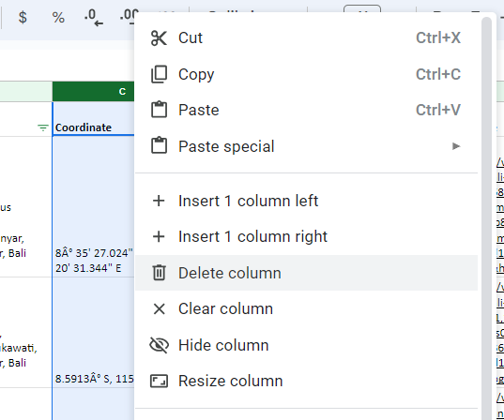Click the Copy pages icon
Image resolution: width=504 pixels, height=420 pixels.
pyautogui.click(x=159, y=74)
